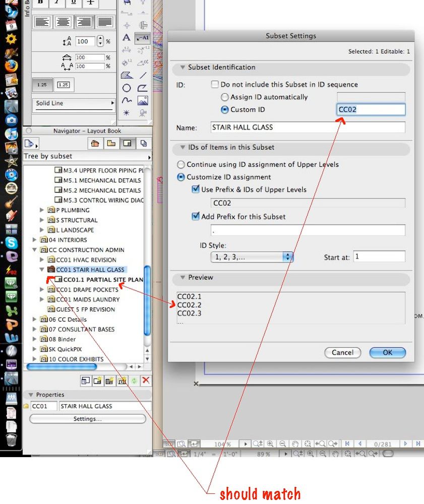Select the Spline tool
The width and height of the screenshot is (424, 504).
click(127, 100)
